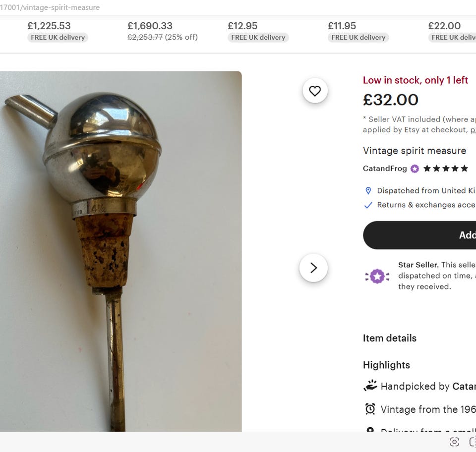This screenshot has width=476, height=452.
Task: Open the screenshot capture icon in bottom bar
Action: (x=454, y=442)
